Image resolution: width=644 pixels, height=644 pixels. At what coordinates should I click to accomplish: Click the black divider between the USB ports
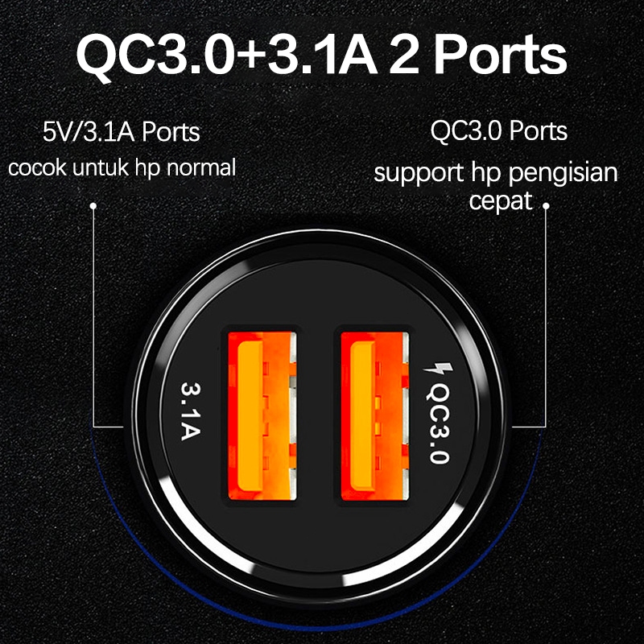pos(318,416)
